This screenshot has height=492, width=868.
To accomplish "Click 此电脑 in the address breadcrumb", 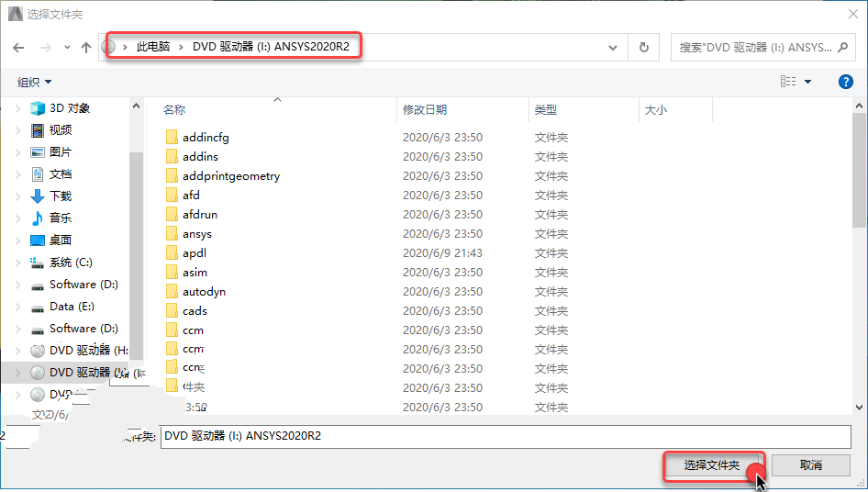I will tap(153, 47).
